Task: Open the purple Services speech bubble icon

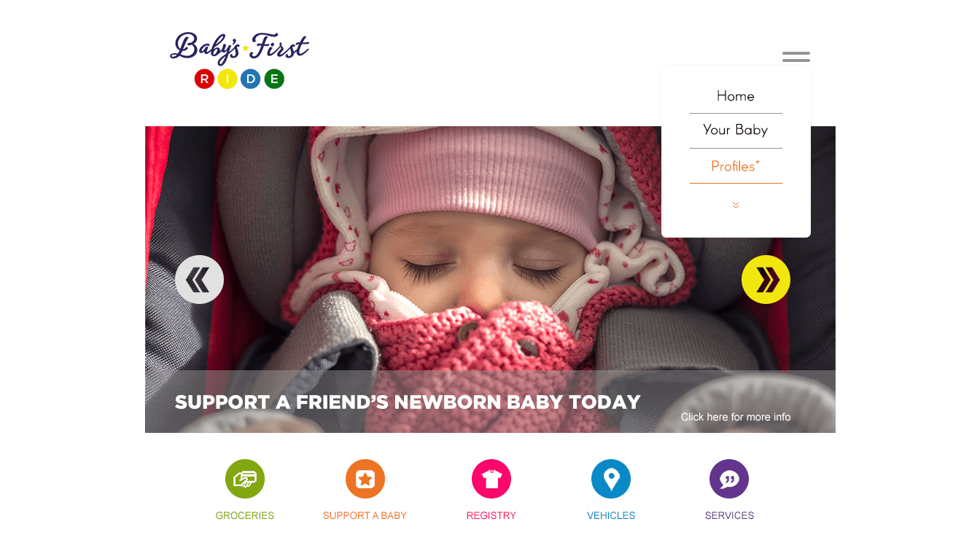Action: coord(729,479)
